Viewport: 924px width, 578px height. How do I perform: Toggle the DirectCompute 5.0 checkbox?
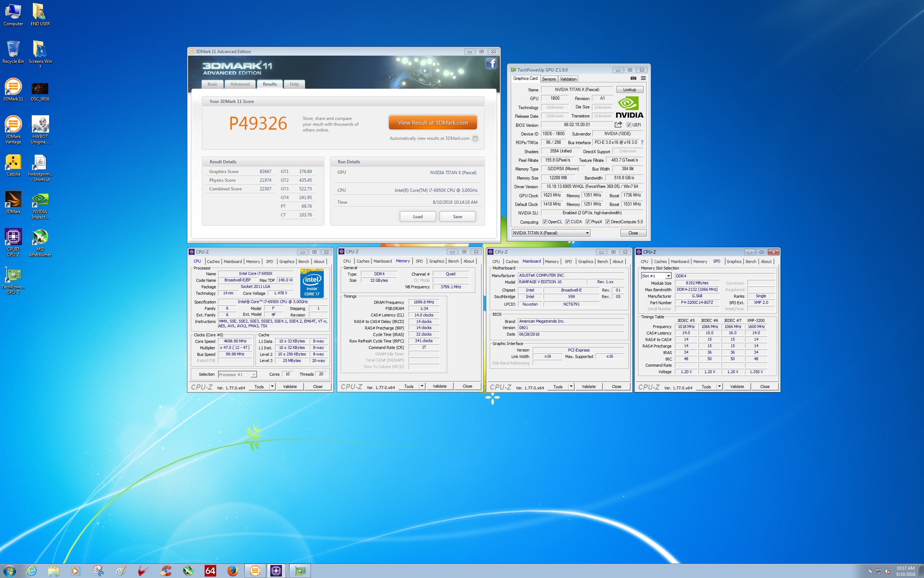(x=607, y=222)
